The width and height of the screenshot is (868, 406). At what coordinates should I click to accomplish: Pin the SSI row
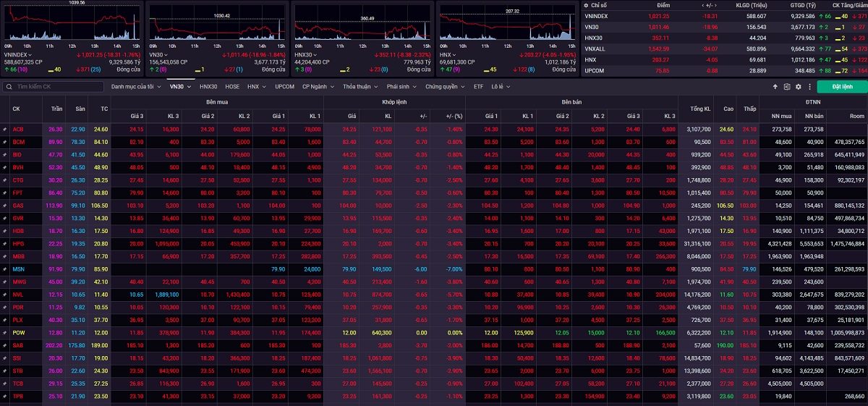pyautogui.click(x=4, y=358)
